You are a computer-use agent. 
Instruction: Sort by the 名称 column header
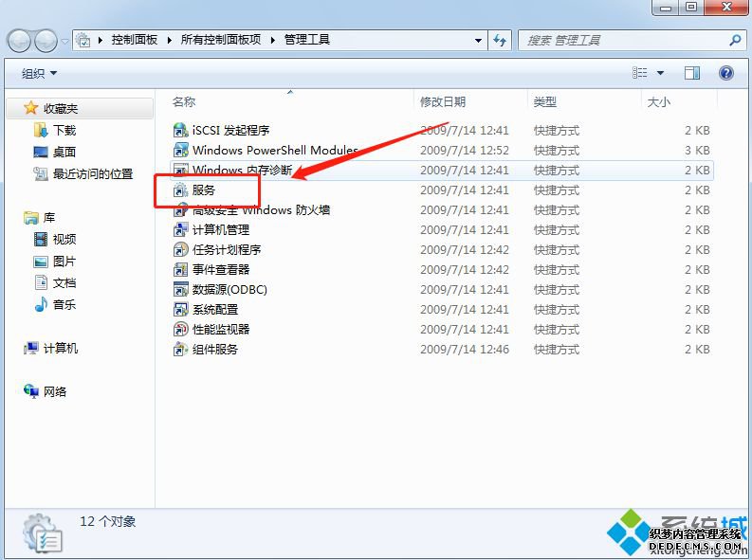[x=184, y=101]
